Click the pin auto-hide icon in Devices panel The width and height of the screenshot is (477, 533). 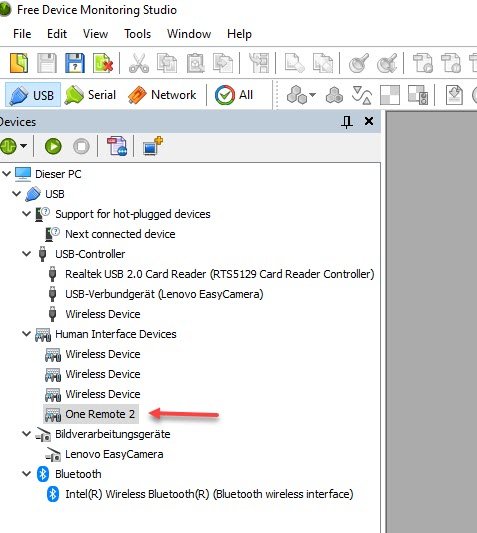(x=347, y=122)
